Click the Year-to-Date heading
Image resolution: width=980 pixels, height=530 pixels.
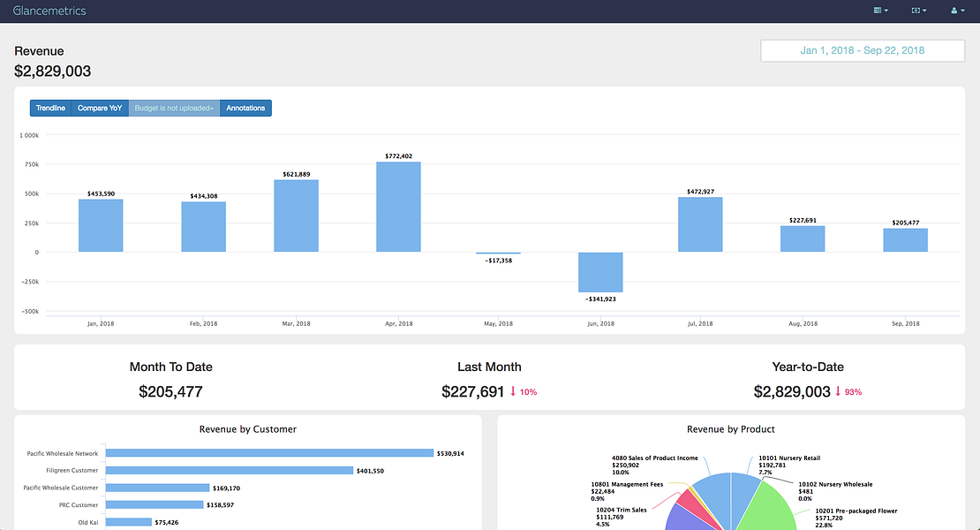point(808,367)
